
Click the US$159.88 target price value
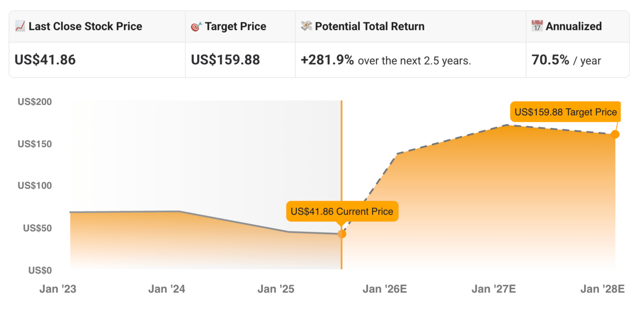[225, 60]
